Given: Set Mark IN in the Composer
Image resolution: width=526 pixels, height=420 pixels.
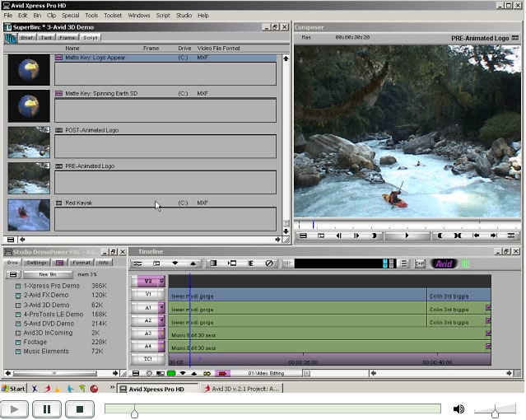Looking at the screenshot, I should [374, 236].
